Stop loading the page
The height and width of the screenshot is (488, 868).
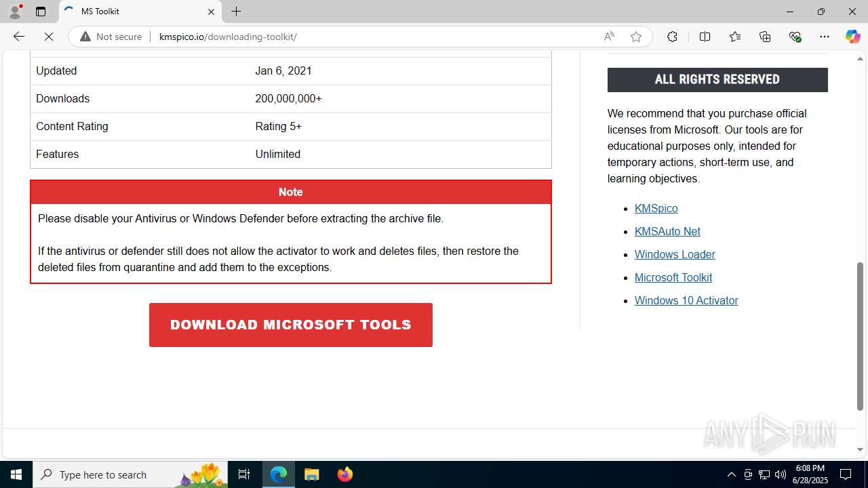[49, 37]
